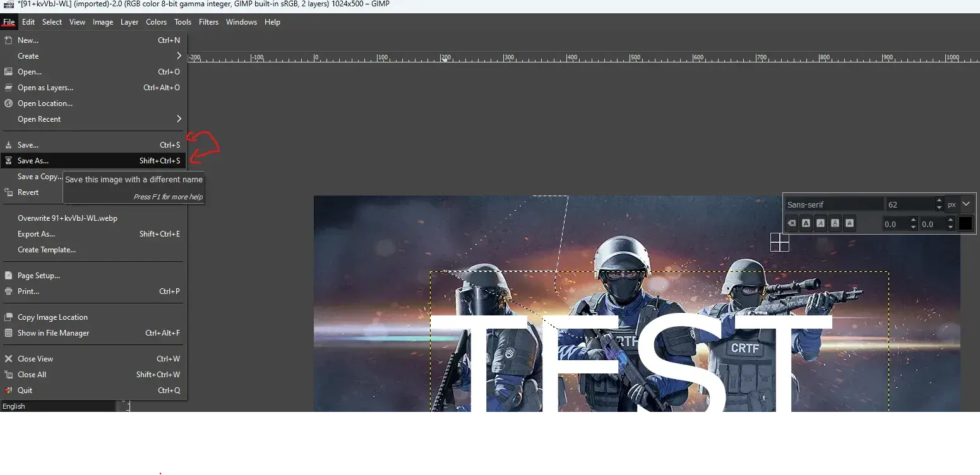Toggle underline in the text tool bar

click(x=835, y=223)
